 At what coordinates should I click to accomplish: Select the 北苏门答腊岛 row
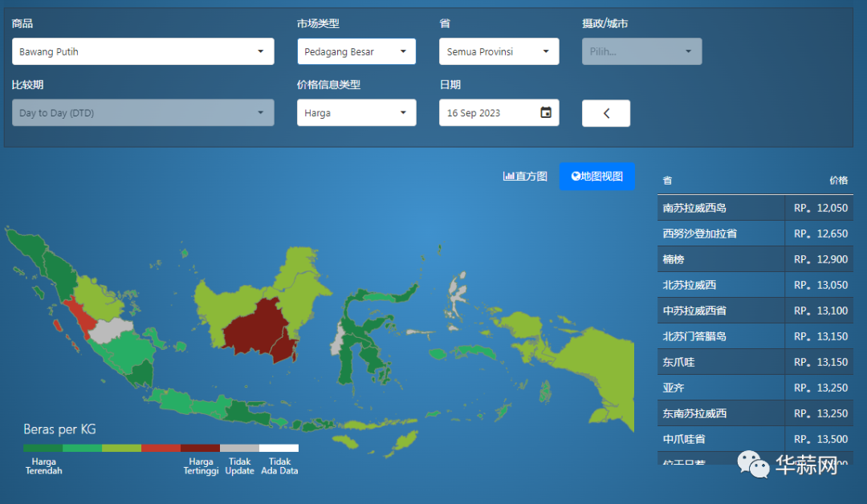(755, 336)
